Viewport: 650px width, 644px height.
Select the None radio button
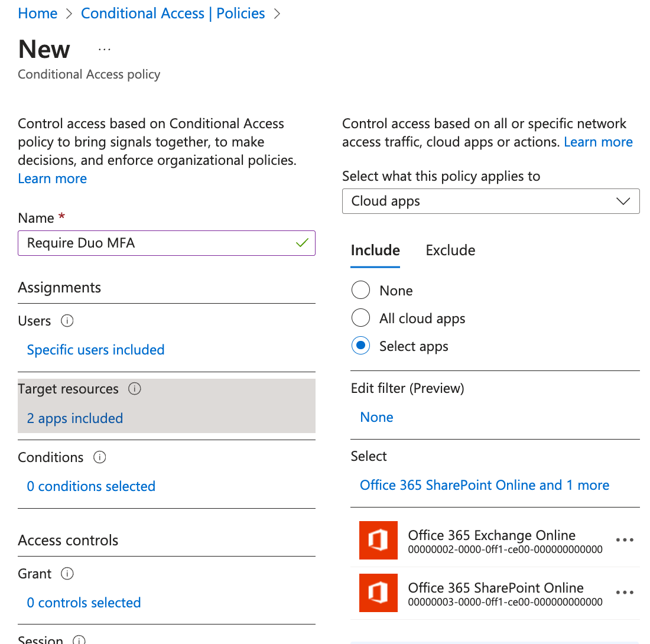point(360,290)
